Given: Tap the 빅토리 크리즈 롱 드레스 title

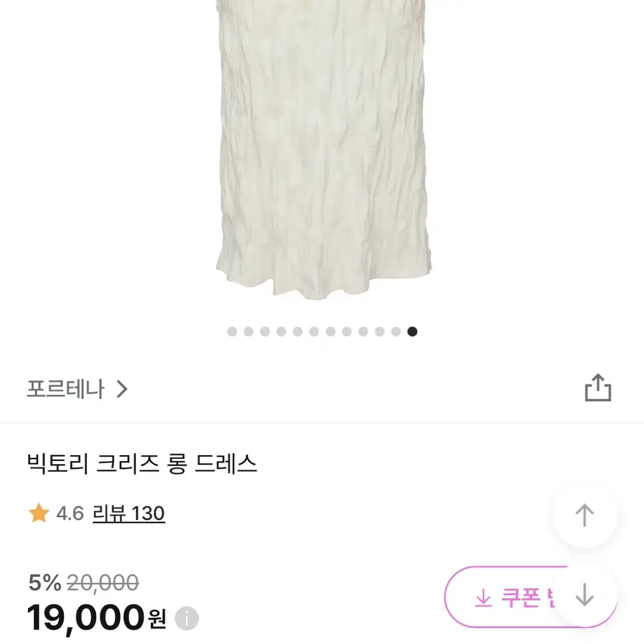Looking at the screenshot, I should [x=142, y=464].
